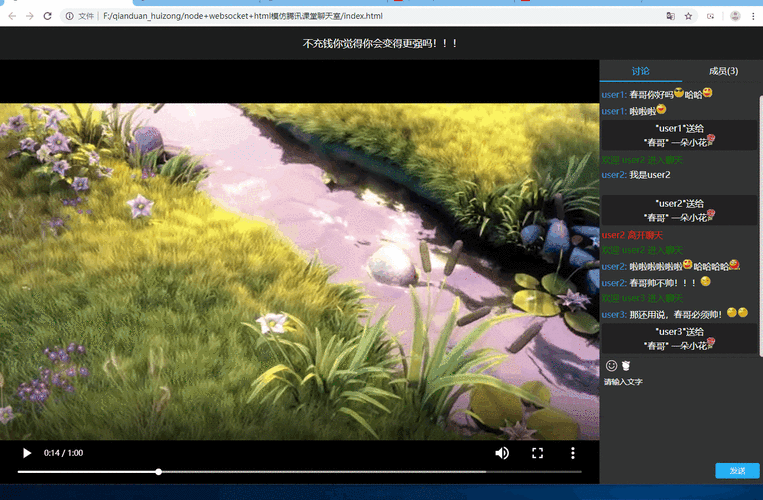Click the 0:14 / 1:00 time display
This screenshot has width=763, height=500.
63,453
